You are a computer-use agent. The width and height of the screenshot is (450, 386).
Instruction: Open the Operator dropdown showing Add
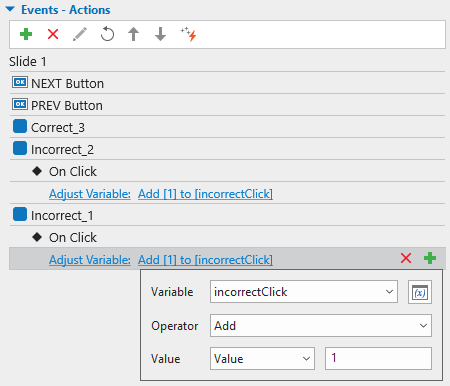321,325
